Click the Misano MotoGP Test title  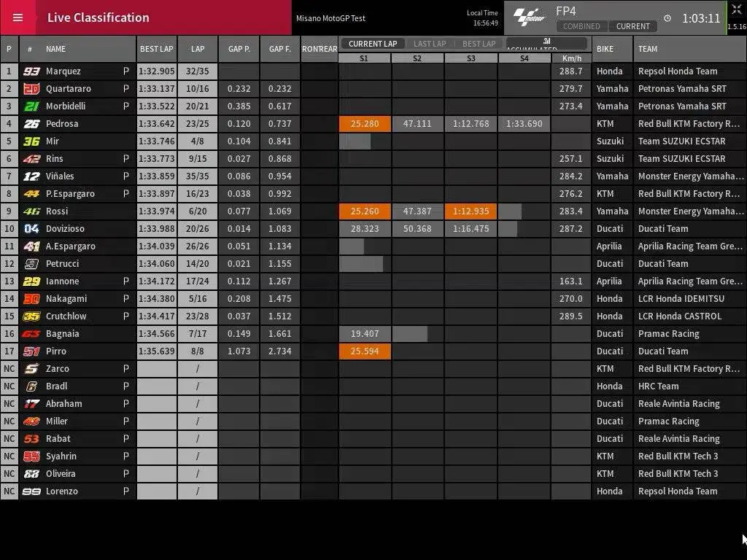[x=330, y=18]
